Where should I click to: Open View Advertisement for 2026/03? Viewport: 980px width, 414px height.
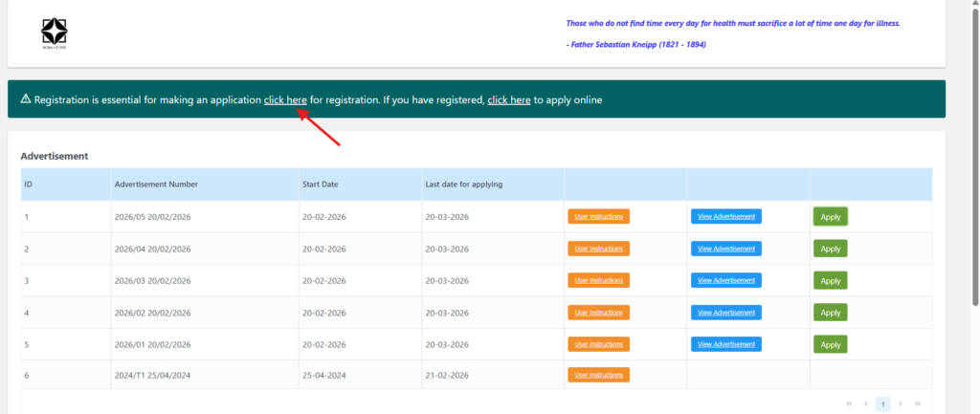(x=725, y=280)
